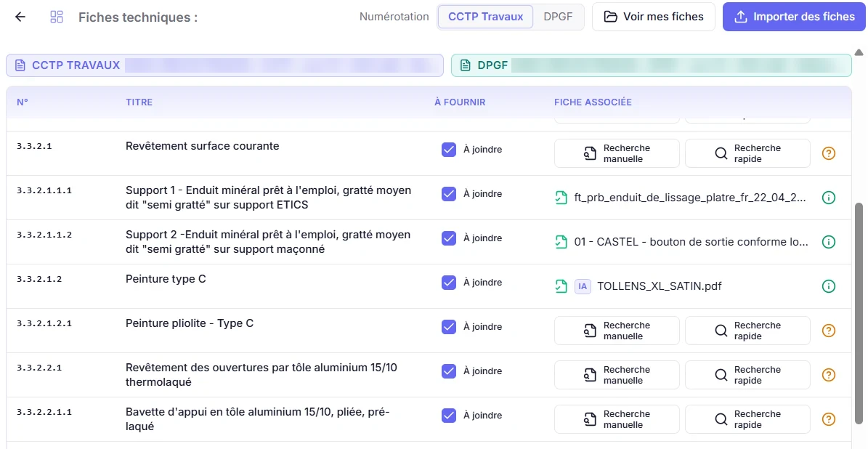Open Voir mes fiches

654,17
